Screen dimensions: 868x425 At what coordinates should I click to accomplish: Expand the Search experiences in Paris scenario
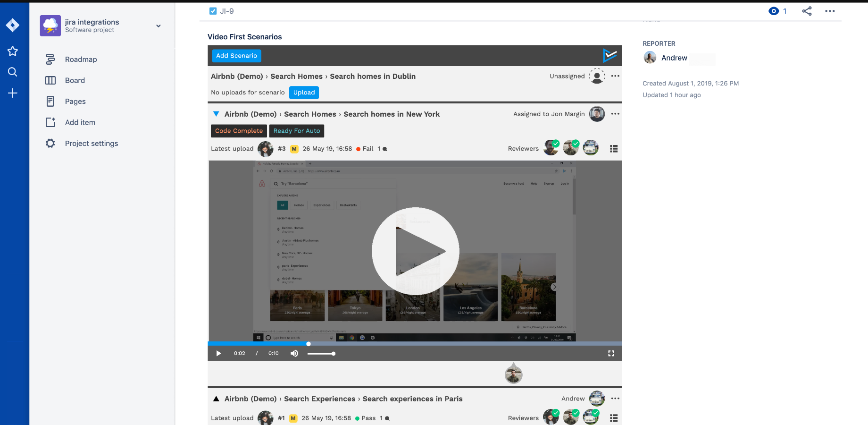pos(216,399)
